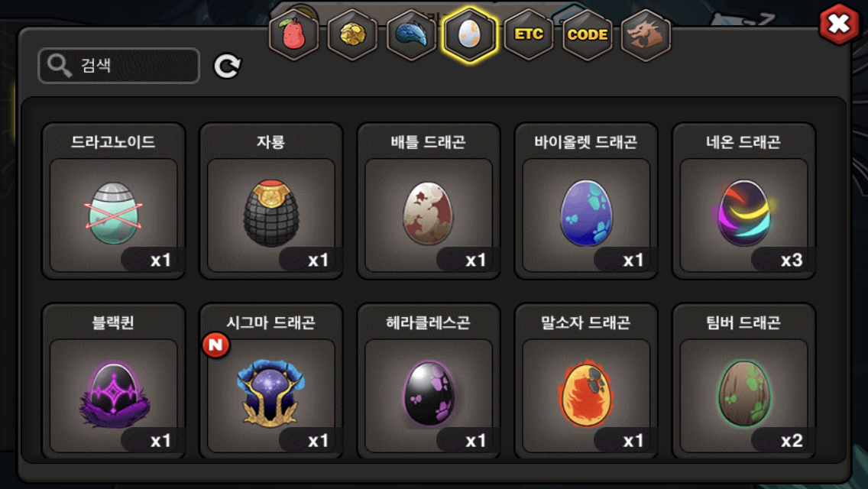The height and width of the screenshot is (489, 868).
Task: Open the fruit food category tab
Action: point(294,35)
